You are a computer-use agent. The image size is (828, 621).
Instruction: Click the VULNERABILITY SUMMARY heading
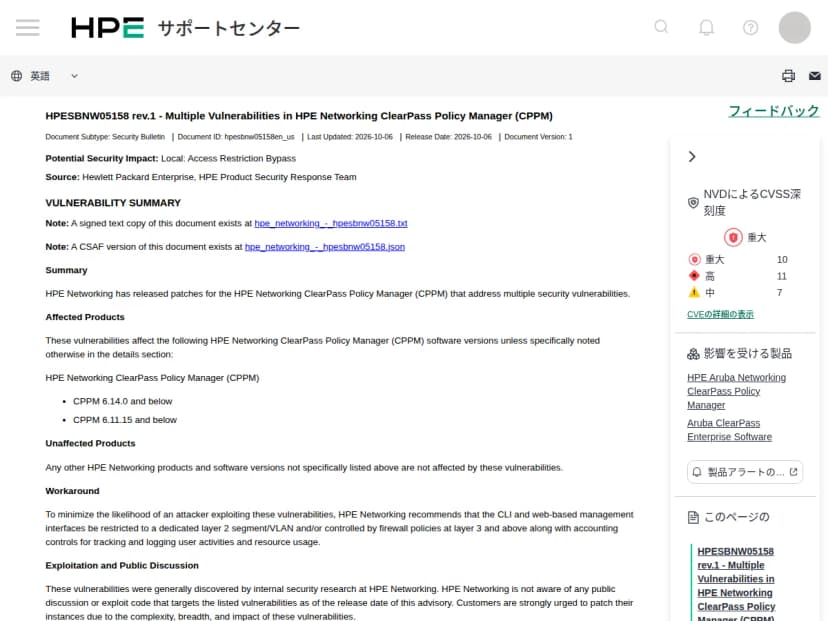point(113,203)
